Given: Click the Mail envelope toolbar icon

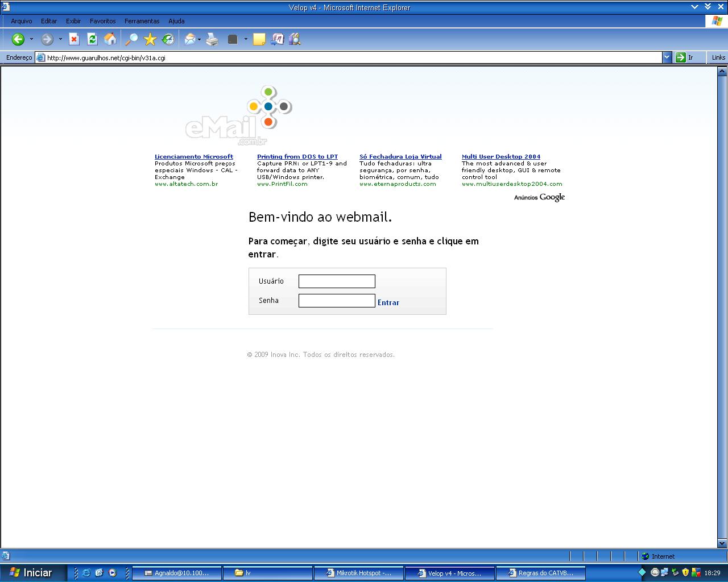Looking at the screenshot, I should [190, 39].
